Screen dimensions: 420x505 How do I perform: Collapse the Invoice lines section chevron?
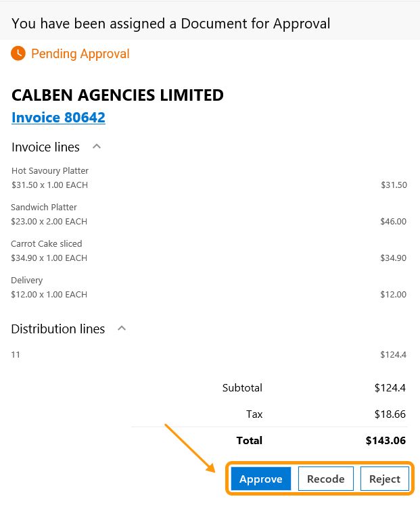pos(97,146)
